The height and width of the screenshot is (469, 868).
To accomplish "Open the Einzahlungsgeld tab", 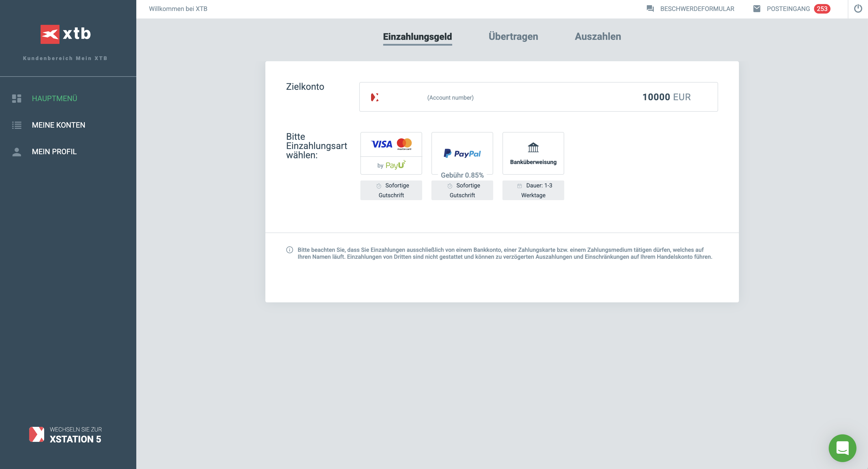I will coord(417,36).
